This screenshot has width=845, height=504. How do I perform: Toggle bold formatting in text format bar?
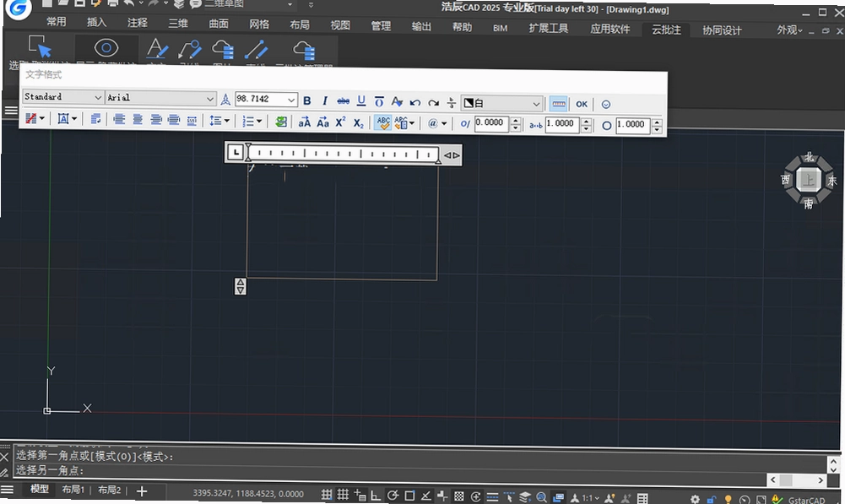point(307,100)
